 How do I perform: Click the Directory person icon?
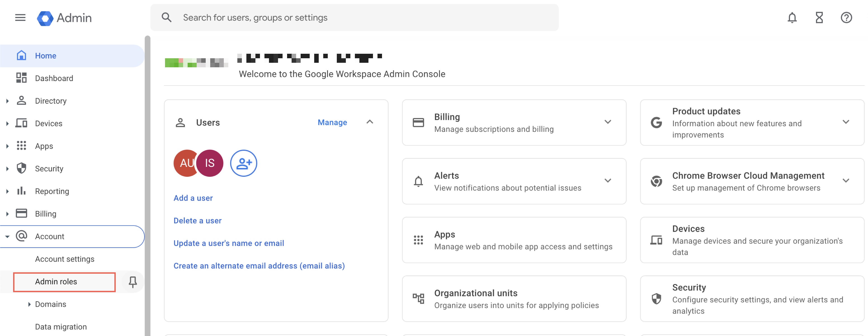tap(21, 100)
